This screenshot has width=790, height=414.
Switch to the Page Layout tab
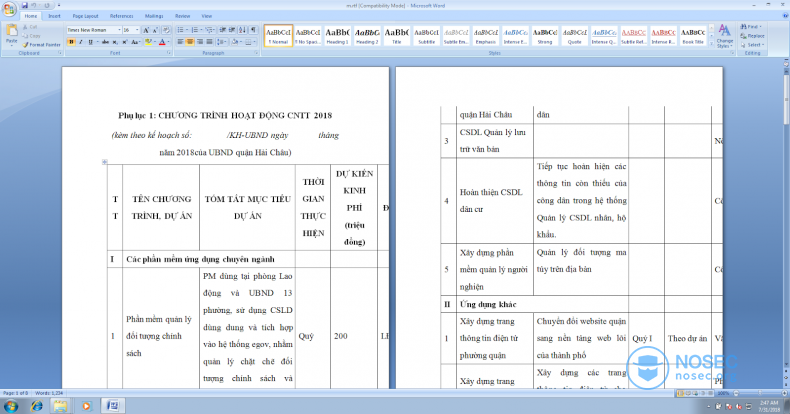coord(86,16)
